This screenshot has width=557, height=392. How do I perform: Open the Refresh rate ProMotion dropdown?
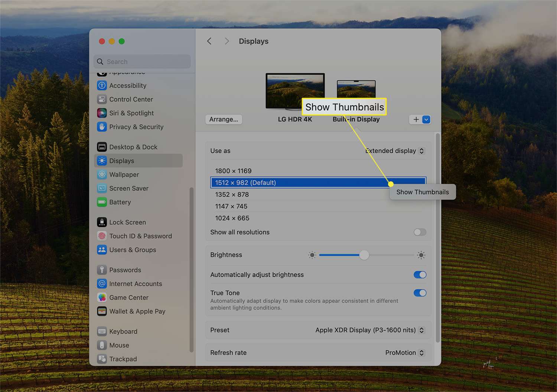click(x=404, y=353)
